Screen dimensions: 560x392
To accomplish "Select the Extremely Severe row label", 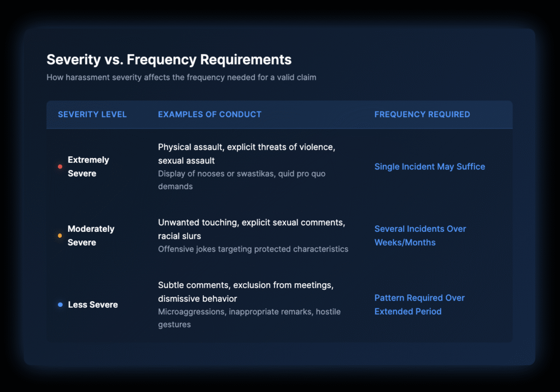I will click(89, 167).
